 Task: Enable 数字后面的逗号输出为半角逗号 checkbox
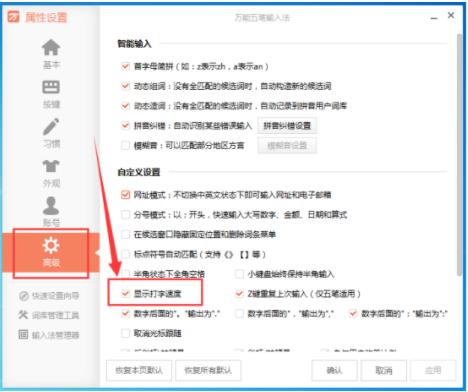pyautogui.click(x=239, y=313)
